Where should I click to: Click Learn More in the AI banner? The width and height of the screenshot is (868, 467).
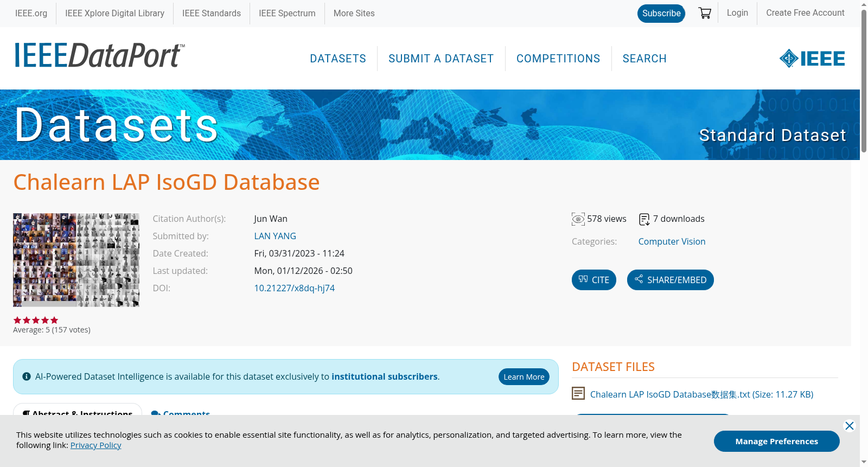[524, 377]
